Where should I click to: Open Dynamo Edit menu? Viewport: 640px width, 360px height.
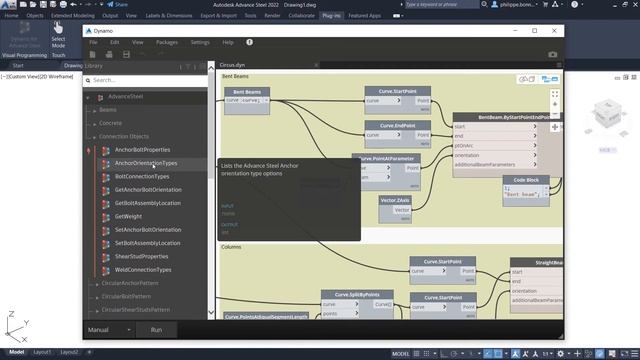click(x=115, y=42)
